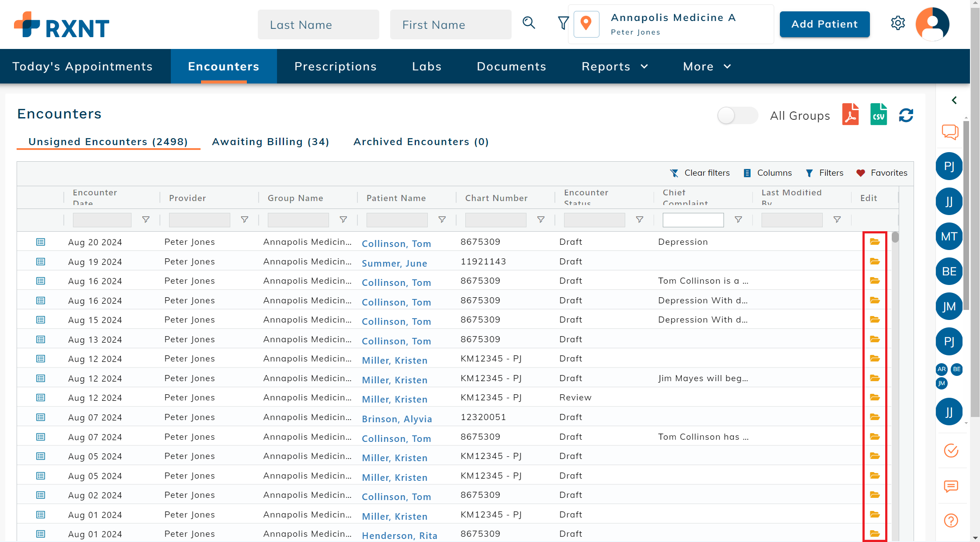This screenshot has width=980, height=542.
Task: Click the Chief Complaint filter input
Action: [693, 220]
